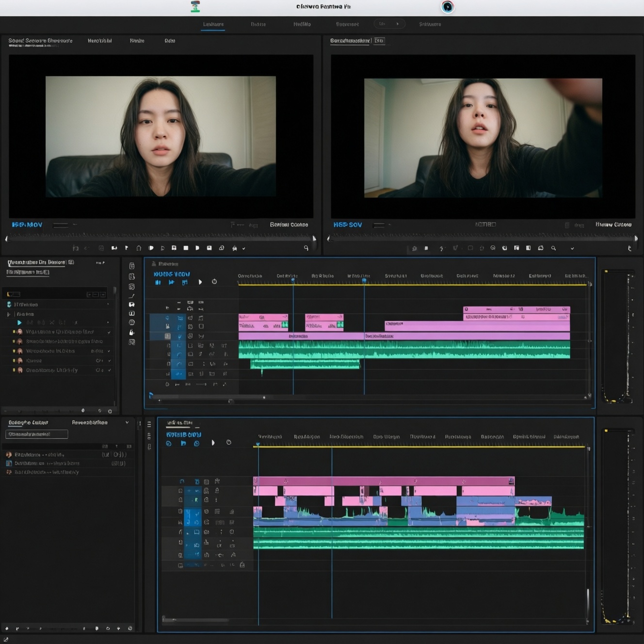This screenshot has width=644, height=644.
Task: Select the blue-underlined active workspace tab
Action: pos(213,24)
